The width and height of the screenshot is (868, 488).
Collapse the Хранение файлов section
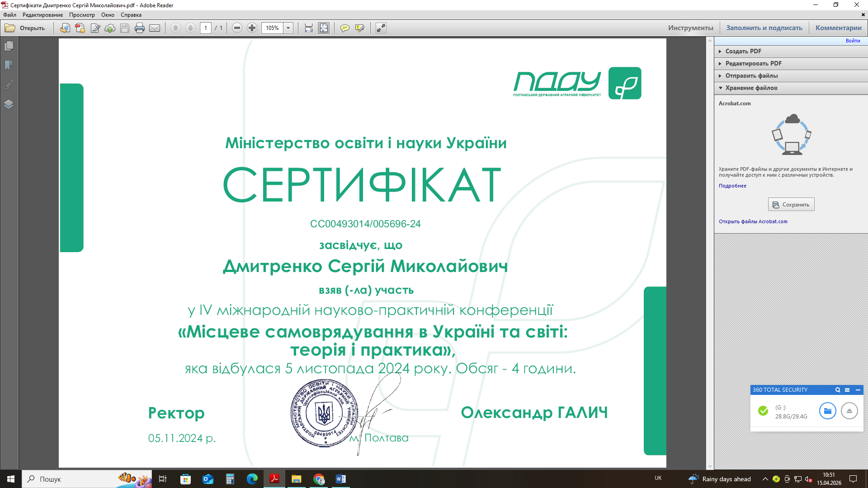tap(751, 88)
